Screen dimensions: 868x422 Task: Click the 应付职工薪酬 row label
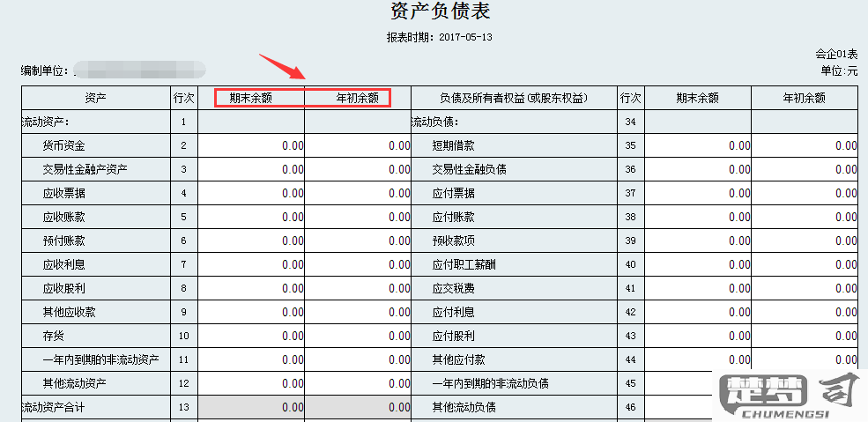(x=464, y=264)
